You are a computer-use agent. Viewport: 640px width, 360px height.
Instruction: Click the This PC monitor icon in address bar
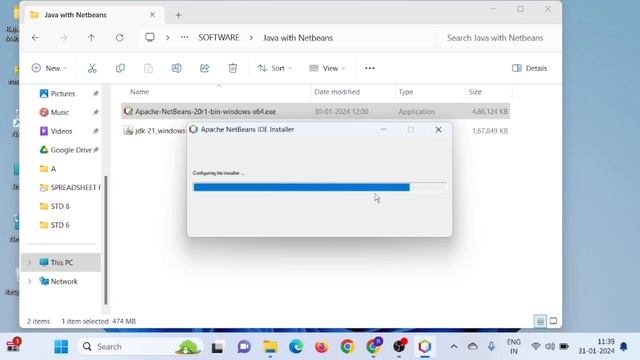click(150, 38)
